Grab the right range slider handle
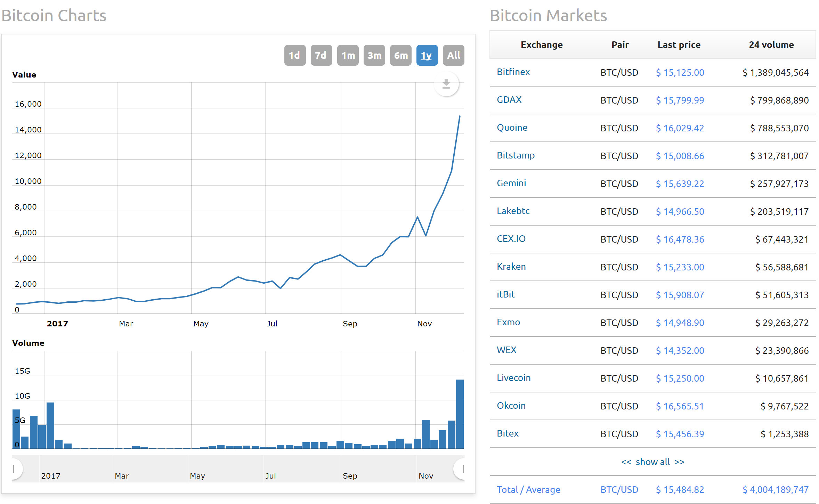 click(460, 469)
